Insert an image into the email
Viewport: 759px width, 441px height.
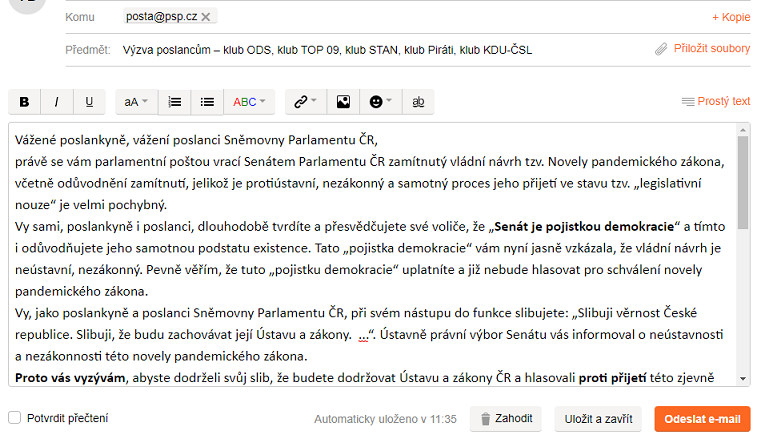(x=343, y=102)
